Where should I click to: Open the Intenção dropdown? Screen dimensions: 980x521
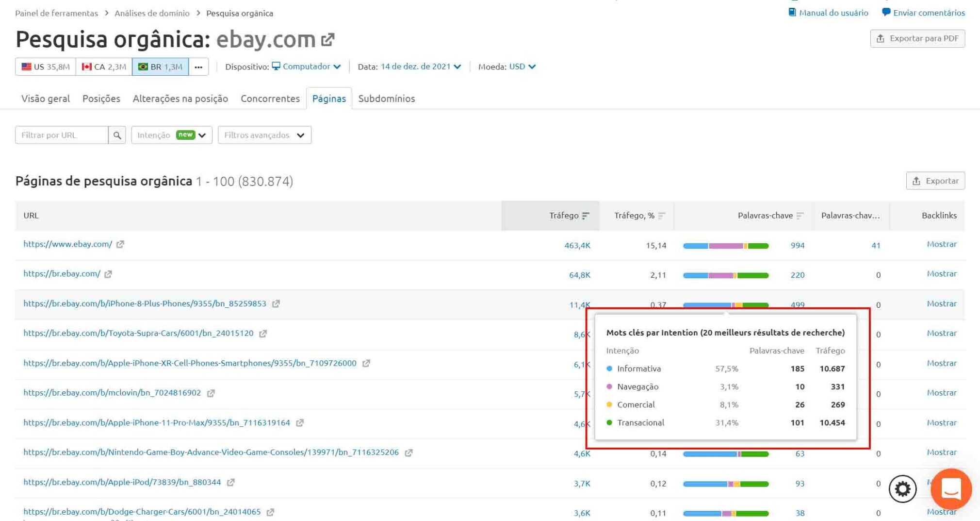click(x=172, y=135)
